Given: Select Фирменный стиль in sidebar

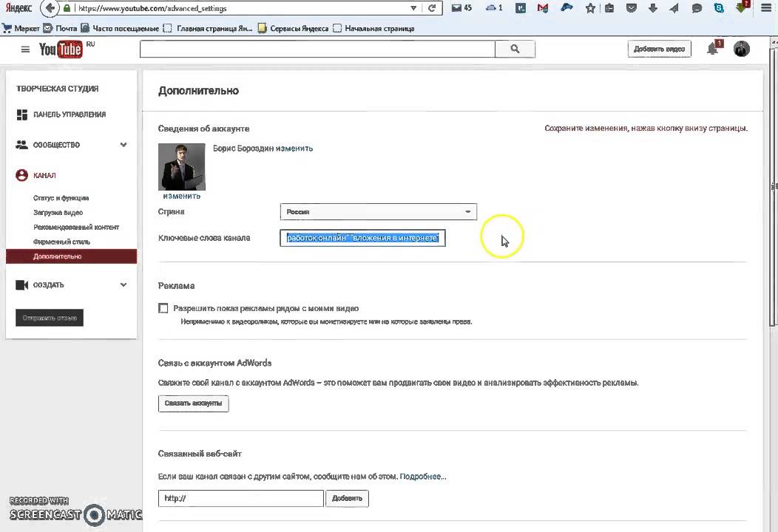Looking at the screenshot, I should pos(61,242).
